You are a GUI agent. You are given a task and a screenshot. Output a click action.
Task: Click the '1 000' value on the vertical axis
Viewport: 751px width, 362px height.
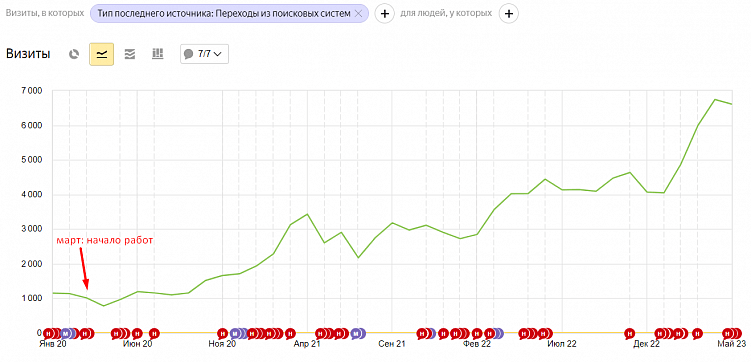32,299
